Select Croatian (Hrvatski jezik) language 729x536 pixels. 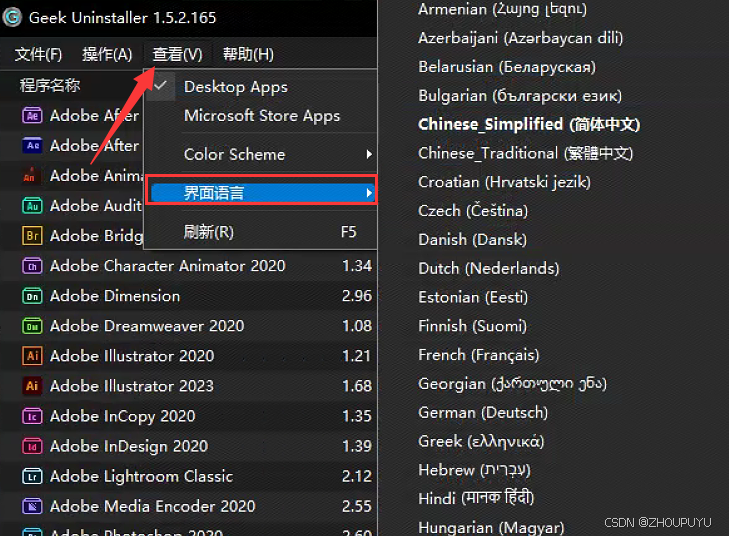pos(504,182)
